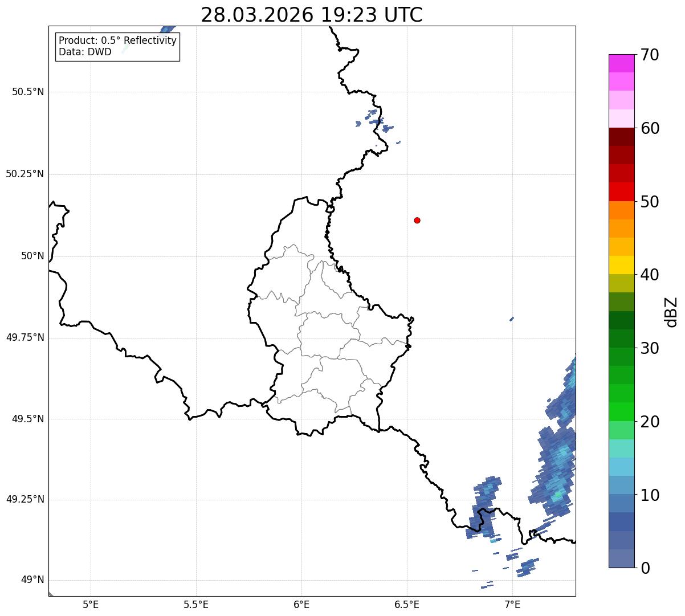Image resolution: width=685 pixels, height=616 pixels.
Task: Select the dark blue colorbar swatch below 10
Action: pyautogui.click(x=621, y=521)
